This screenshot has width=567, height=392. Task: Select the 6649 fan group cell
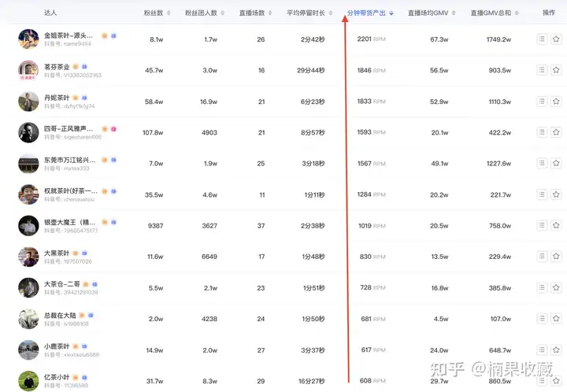click(x=209, y=257)
